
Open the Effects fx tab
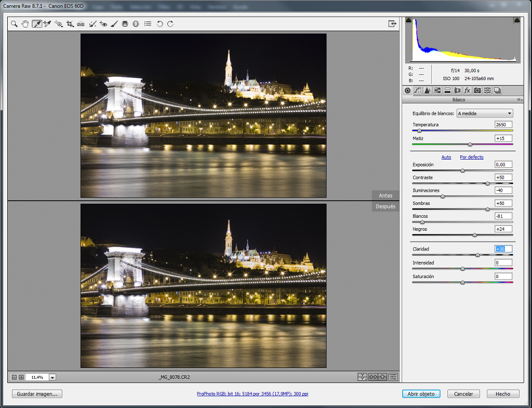(x=467, y=90)
